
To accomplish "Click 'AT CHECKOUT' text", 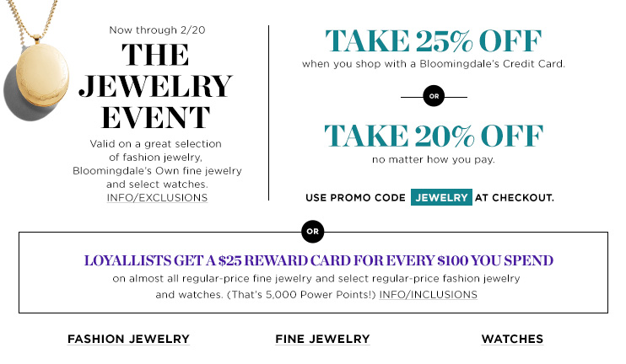I will (x=515, y=198).
